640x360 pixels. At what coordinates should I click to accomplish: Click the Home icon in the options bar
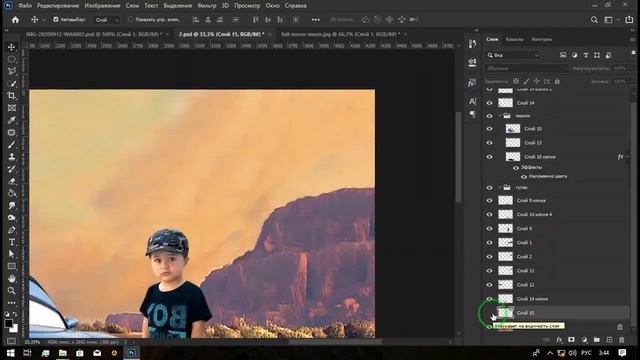[15, 20]
